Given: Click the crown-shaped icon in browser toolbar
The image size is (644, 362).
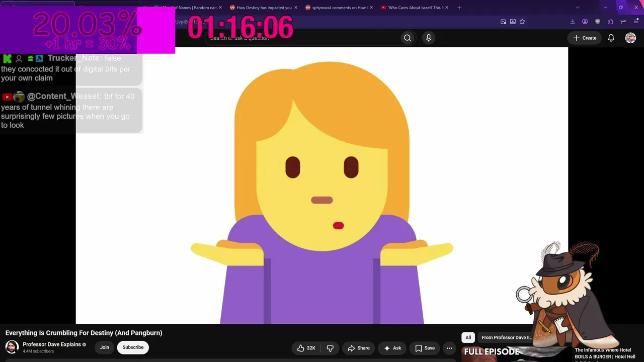Looking at the screenshot, I should [x=623, y=22].
